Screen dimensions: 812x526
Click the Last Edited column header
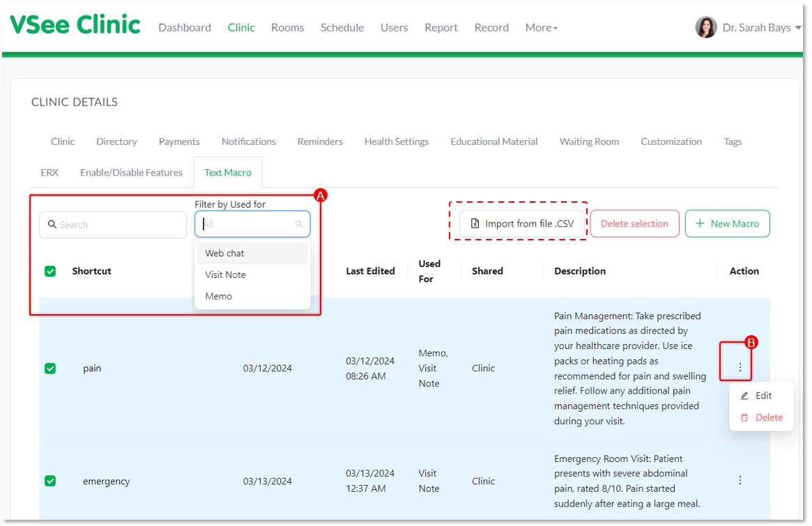(370, 271)
